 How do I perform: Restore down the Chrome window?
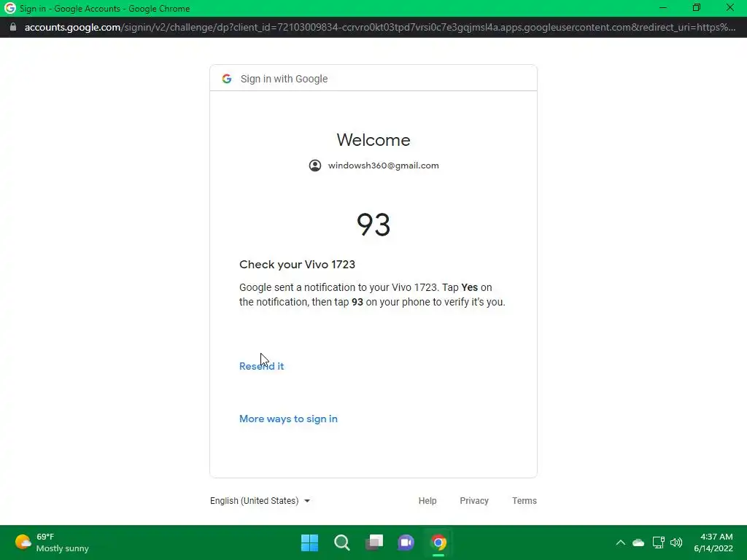697,7
